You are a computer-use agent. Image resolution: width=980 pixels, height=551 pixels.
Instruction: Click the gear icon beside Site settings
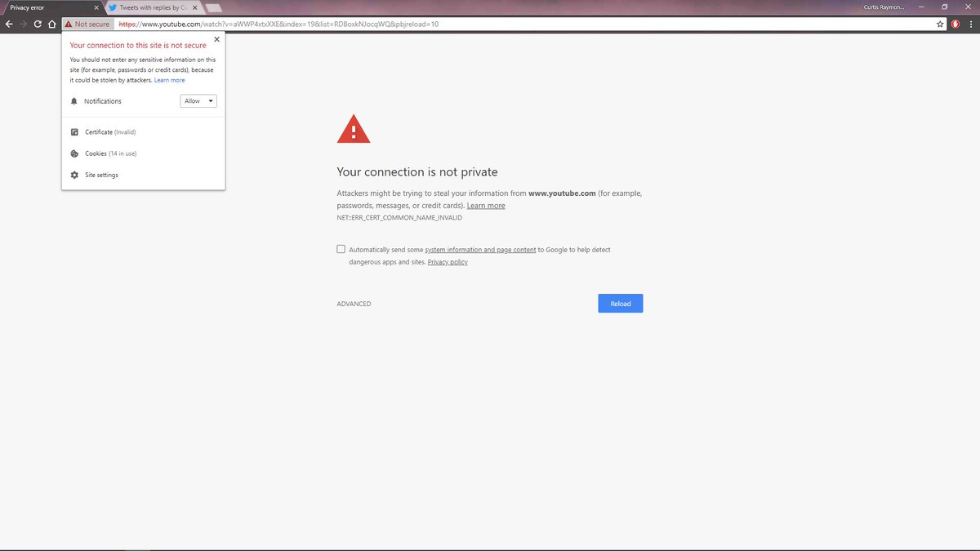point(74,175)
